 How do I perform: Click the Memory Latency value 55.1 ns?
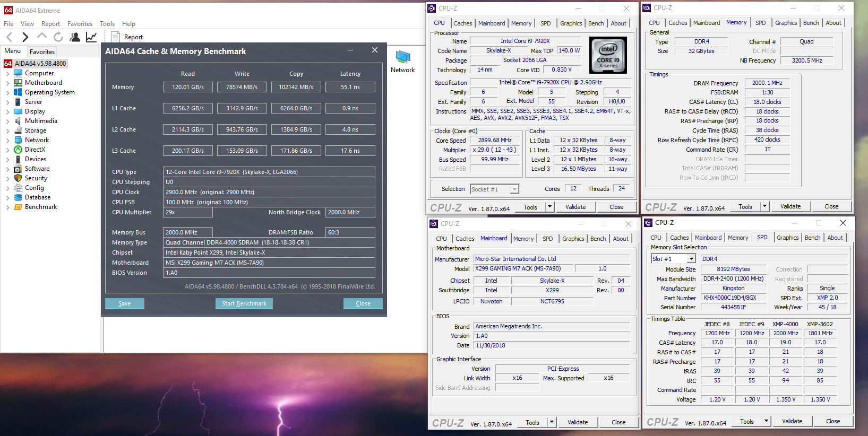point(350,87)
